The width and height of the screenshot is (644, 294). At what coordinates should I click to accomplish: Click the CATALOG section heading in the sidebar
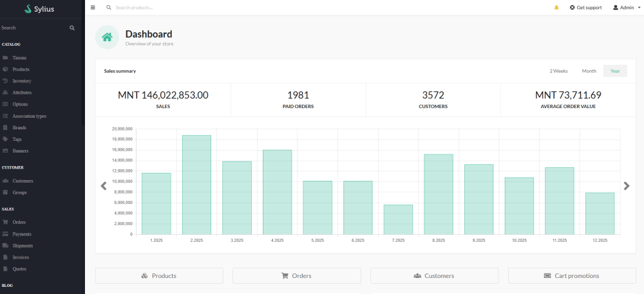click(11, 44)
